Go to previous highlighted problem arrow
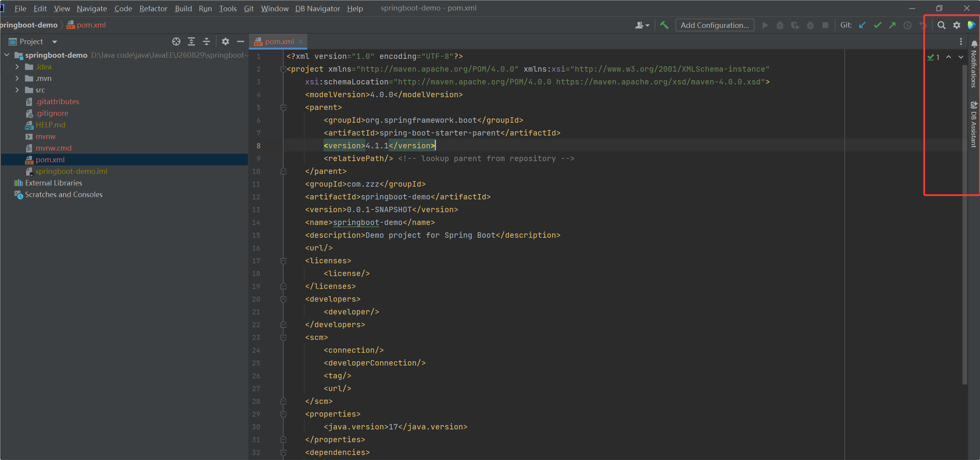This screenshot has height=460, width=980. coord(949,57)
